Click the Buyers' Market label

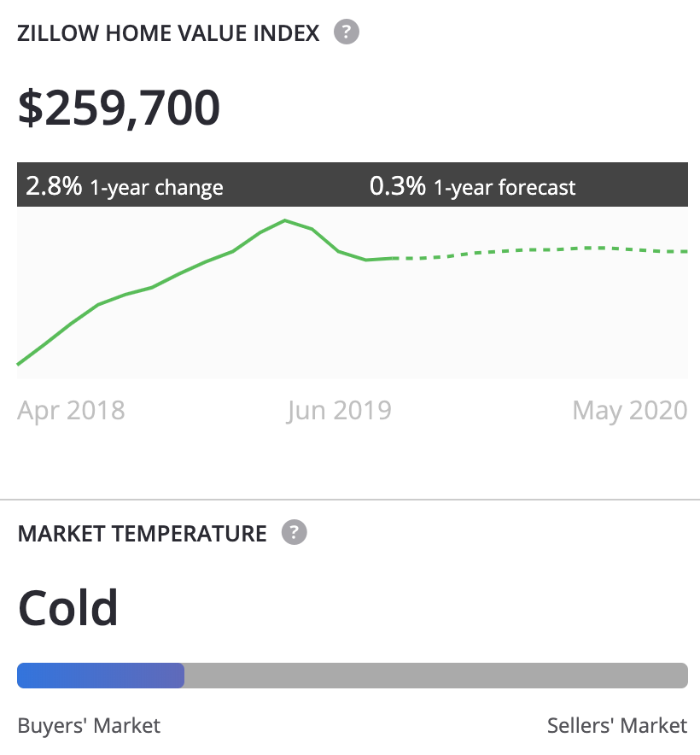[89, 725]
